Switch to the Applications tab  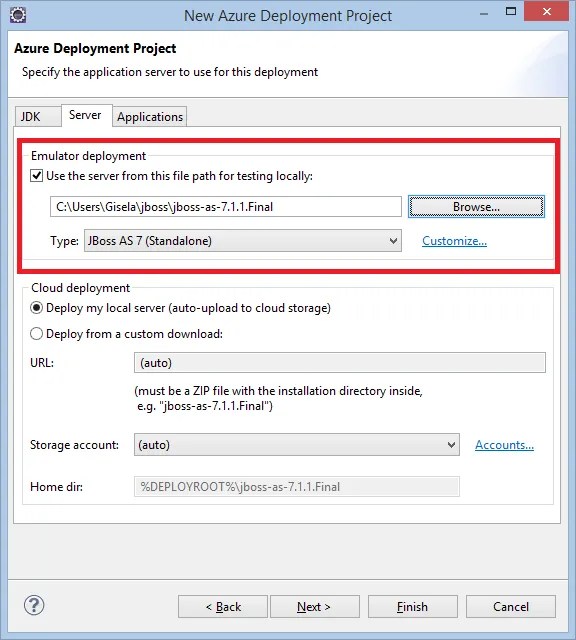(x=150, y=117)
